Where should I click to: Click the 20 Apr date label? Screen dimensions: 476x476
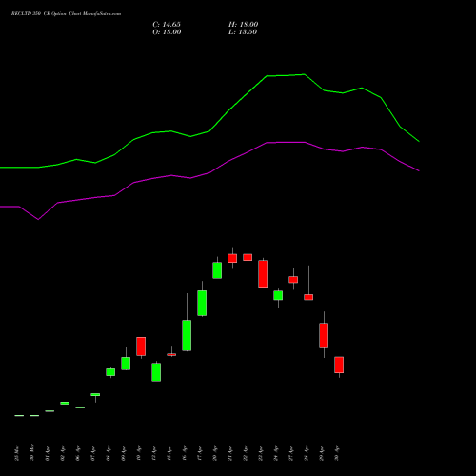[215, 453]
